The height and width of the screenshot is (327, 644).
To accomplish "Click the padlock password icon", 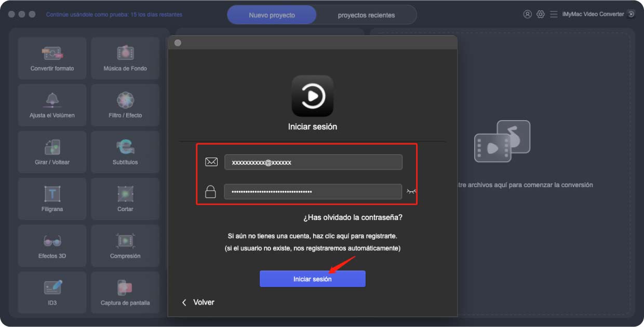I will coord(210,191).
